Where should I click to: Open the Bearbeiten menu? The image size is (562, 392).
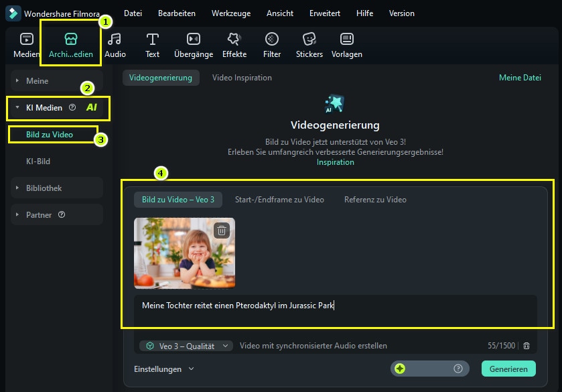click(177, 13)
